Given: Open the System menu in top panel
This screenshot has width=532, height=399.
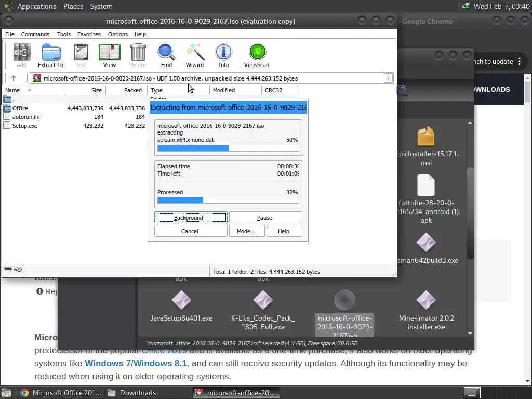Looking at the screenshot, I should (x=101, y=6).
